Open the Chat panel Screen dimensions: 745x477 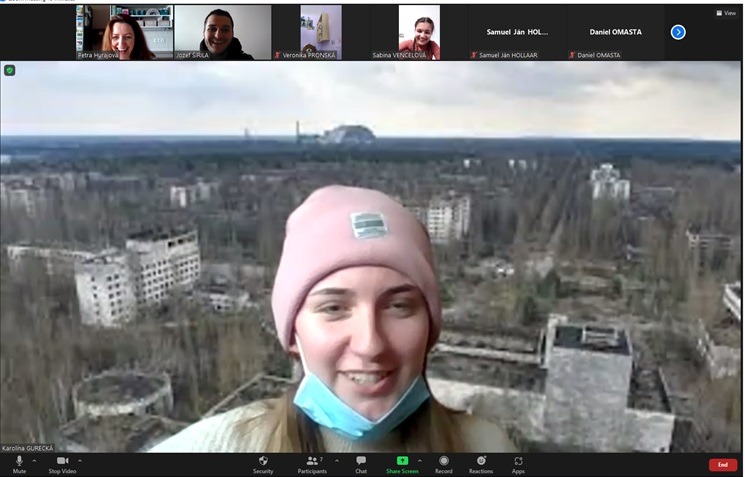coord(361,464)
